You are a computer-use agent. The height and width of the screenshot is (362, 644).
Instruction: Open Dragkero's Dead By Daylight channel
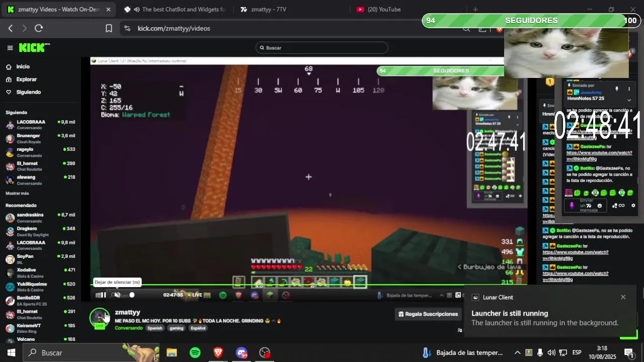(x=40, y=231)
